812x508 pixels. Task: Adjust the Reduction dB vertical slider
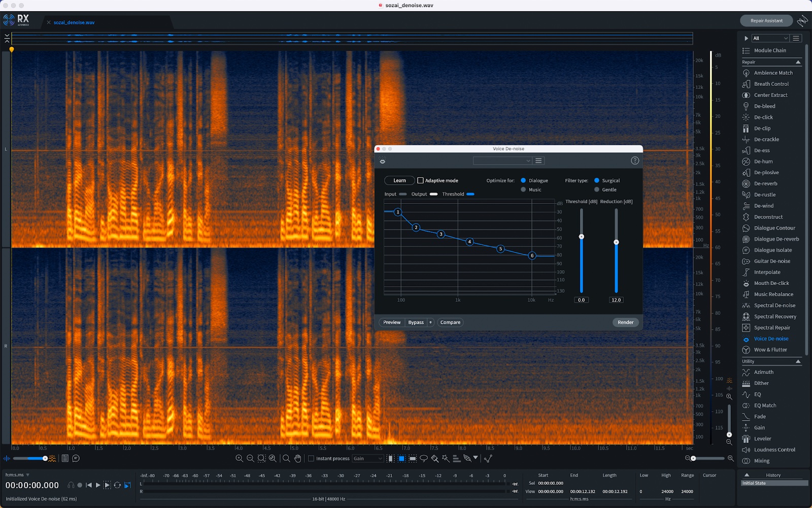[616, 242]
